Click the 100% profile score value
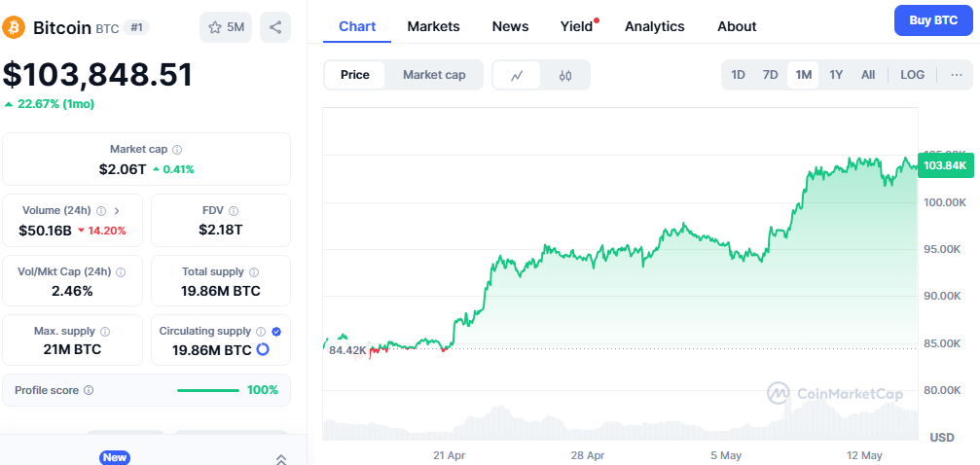This screenshot has width=980, height=465. click(263, 391)
